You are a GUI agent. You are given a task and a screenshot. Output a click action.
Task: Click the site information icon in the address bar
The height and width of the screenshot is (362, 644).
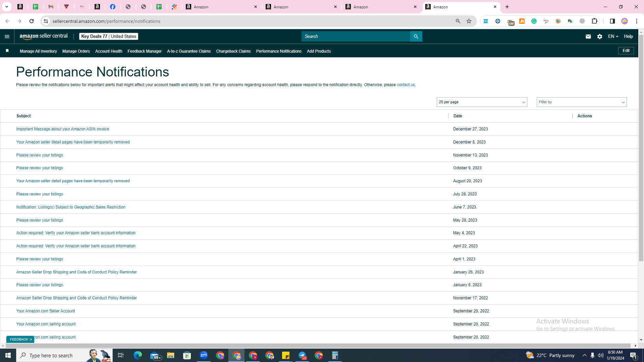coord(46,21)
